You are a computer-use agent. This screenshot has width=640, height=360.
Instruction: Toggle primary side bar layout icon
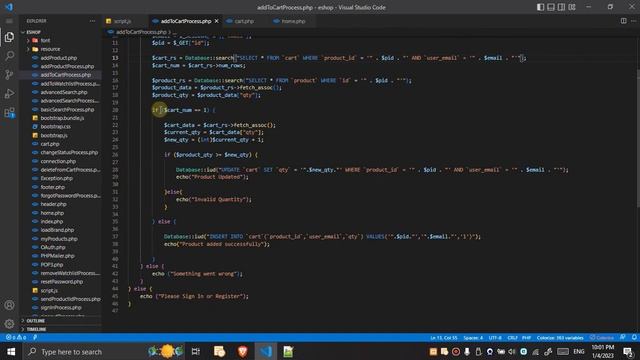(x=540, y=7)
